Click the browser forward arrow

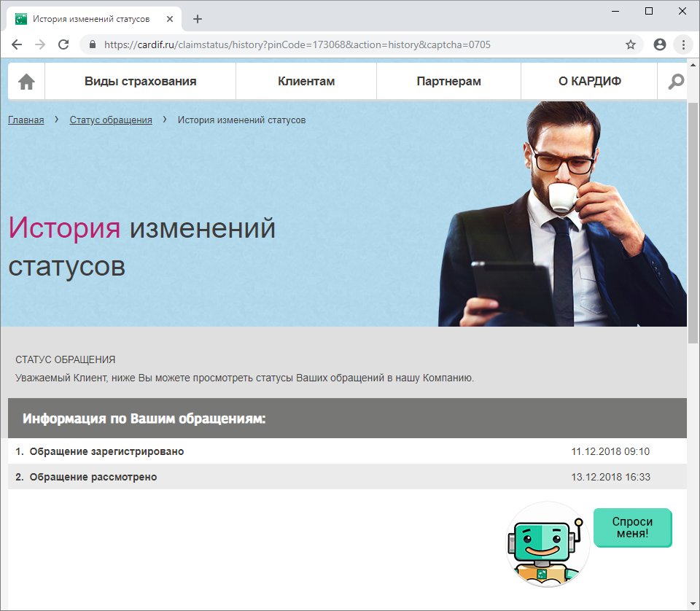(x=40, y=44)
